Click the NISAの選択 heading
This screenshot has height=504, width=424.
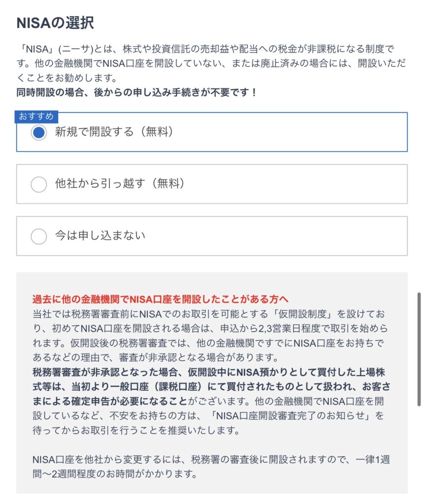55,23
